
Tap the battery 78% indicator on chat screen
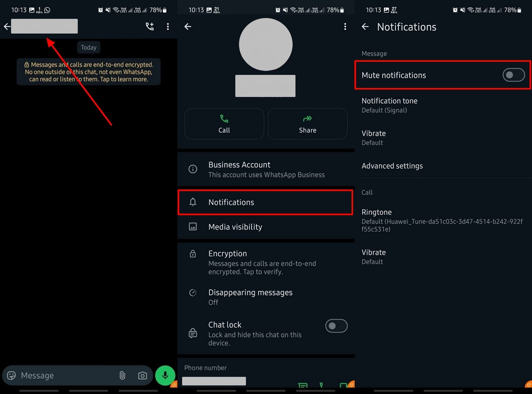coord(158,10)
